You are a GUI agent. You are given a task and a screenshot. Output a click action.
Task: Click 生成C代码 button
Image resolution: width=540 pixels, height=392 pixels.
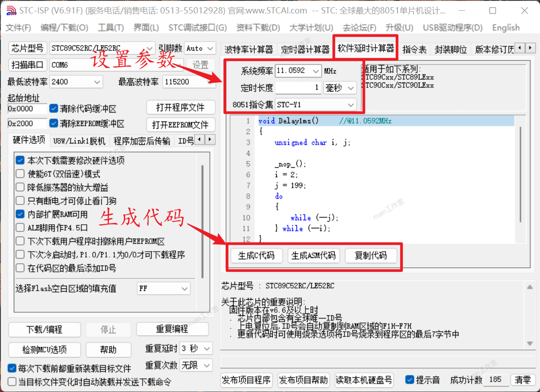pyautogui.click(x=256, y=256)
